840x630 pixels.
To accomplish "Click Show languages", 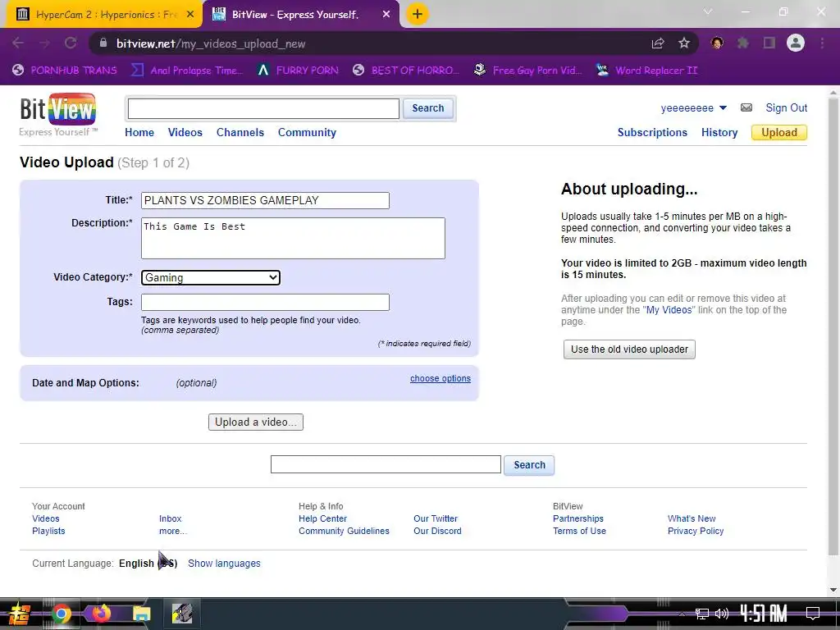I will click(224, 563).
